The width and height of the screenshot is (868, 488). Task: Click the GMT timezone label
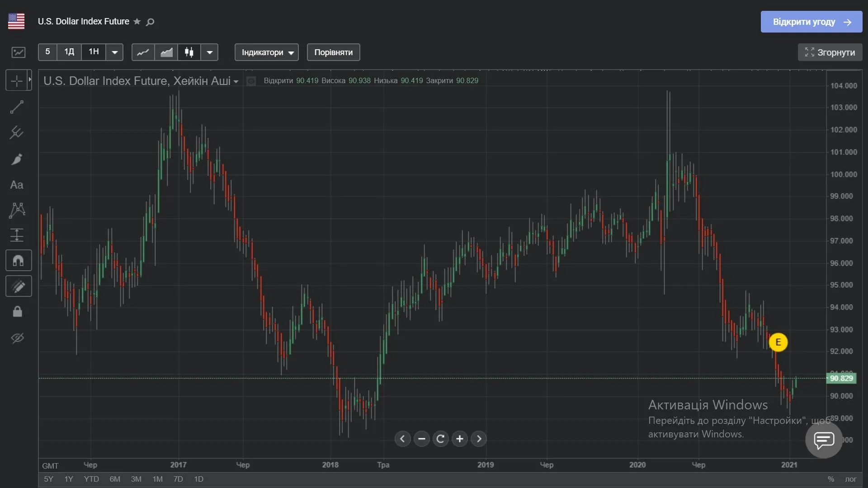[x=50, y=466]
